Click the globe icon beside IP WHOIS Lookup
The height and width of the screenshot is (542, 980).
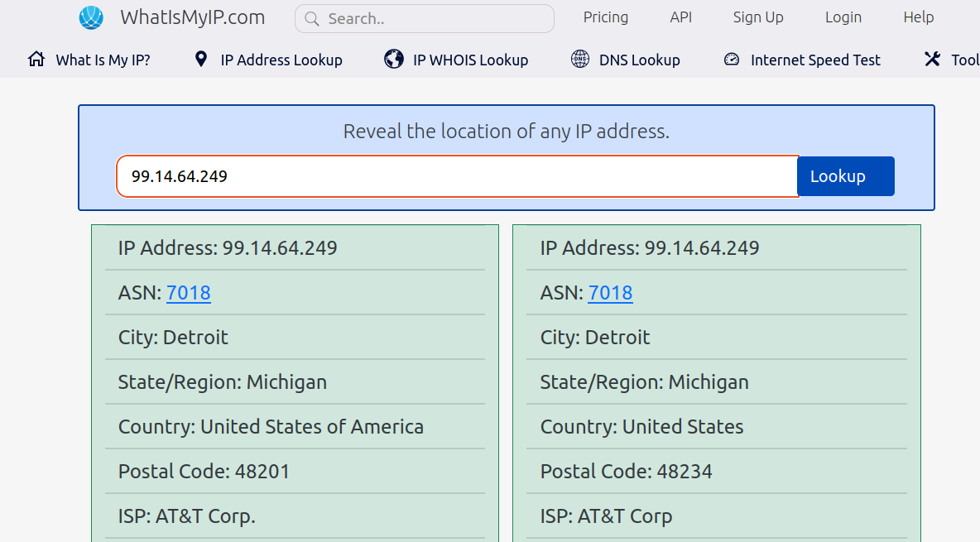394,60
